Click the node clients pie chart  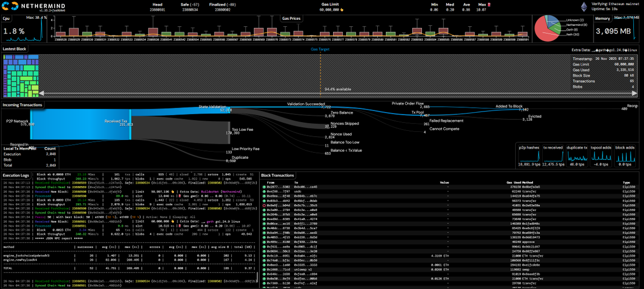[x=547, y=28]
